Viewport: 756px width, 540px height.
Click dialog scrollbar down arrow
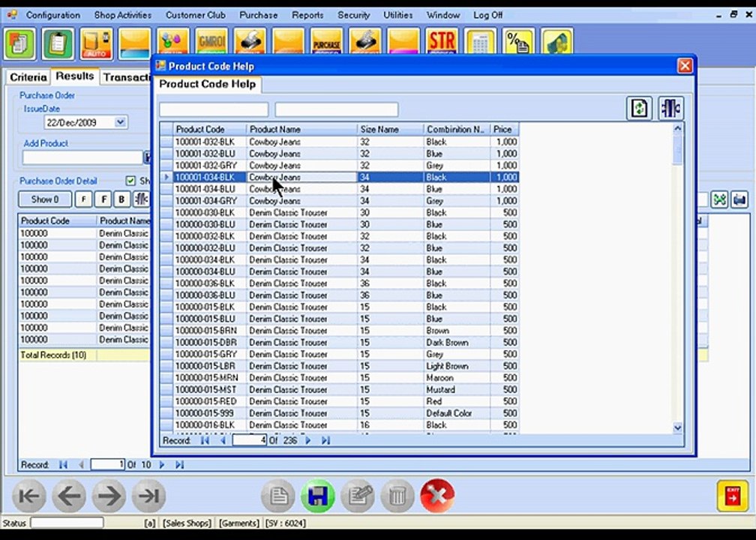(677, 427)
